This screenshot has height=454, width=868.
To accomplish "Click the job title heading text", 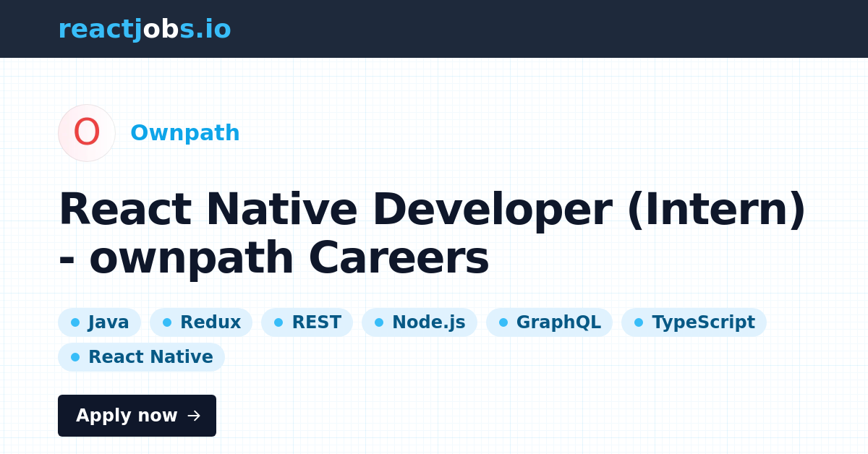I will [433, 231].
